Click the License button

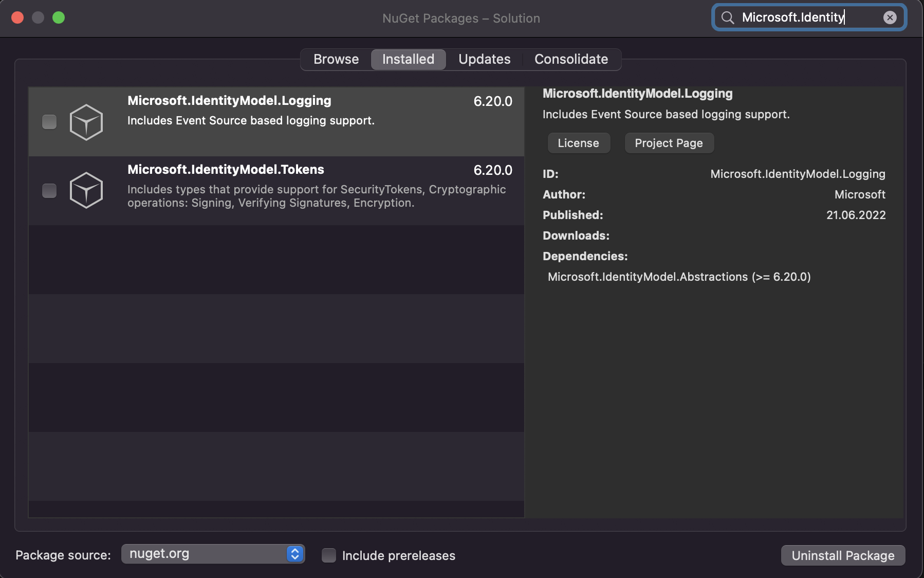(579, 143)
